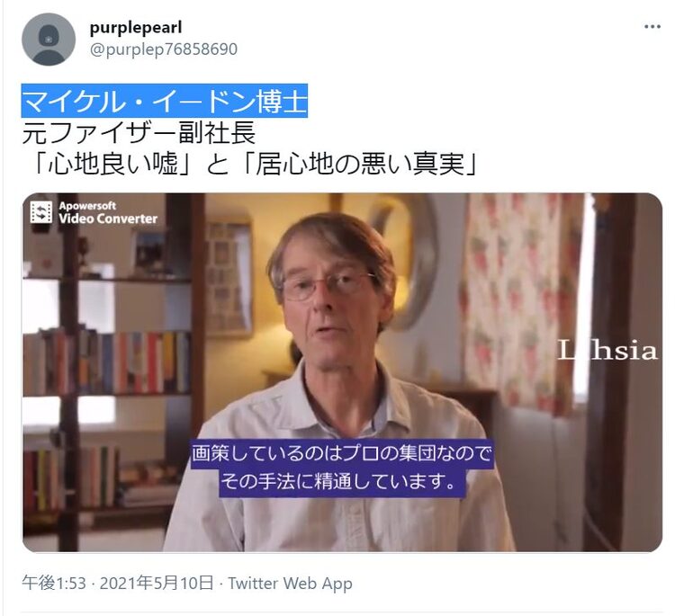This screenshot has width=675, height=616.
Task: Open the three-dot More options menu
Action: tap(652, 27)
